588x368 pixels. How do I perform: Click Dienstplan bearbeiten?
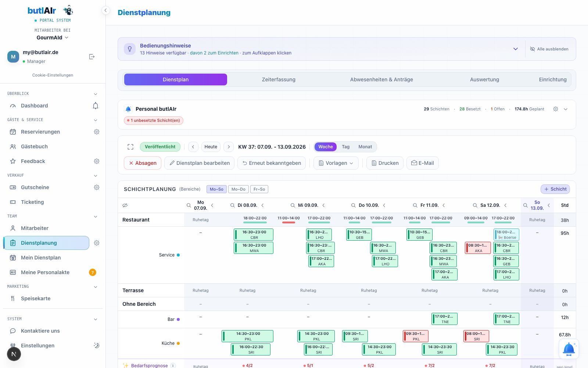tap(200, 163)
